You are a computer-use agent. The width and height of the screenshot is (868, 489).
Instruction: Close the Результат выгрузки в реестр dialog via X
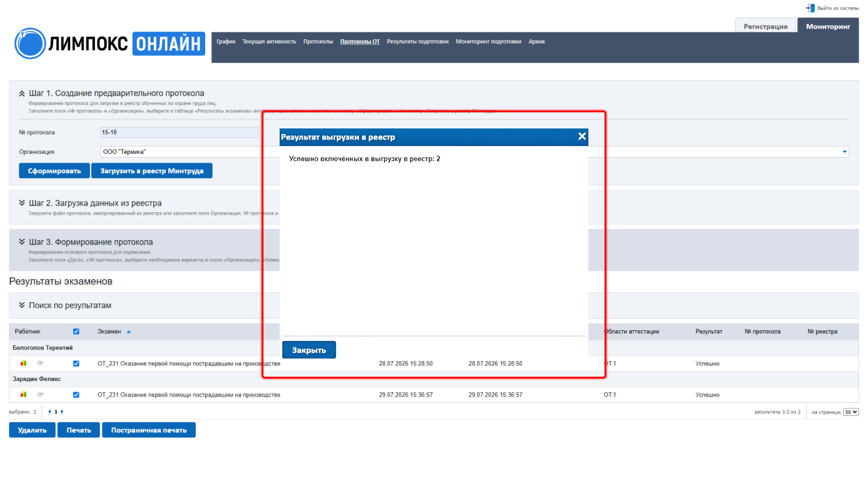582,137
